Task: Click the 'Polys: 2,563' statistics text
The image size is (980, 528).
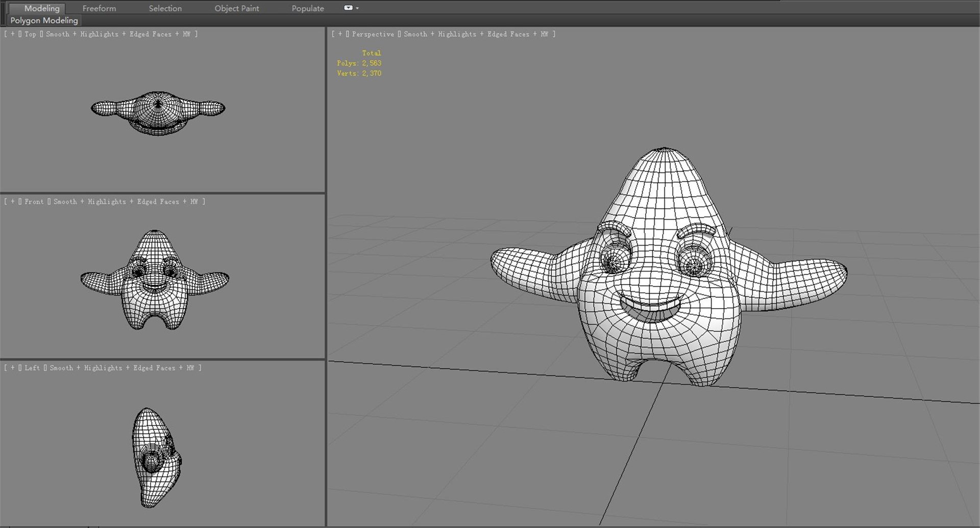Action: (x=359, y=63)
